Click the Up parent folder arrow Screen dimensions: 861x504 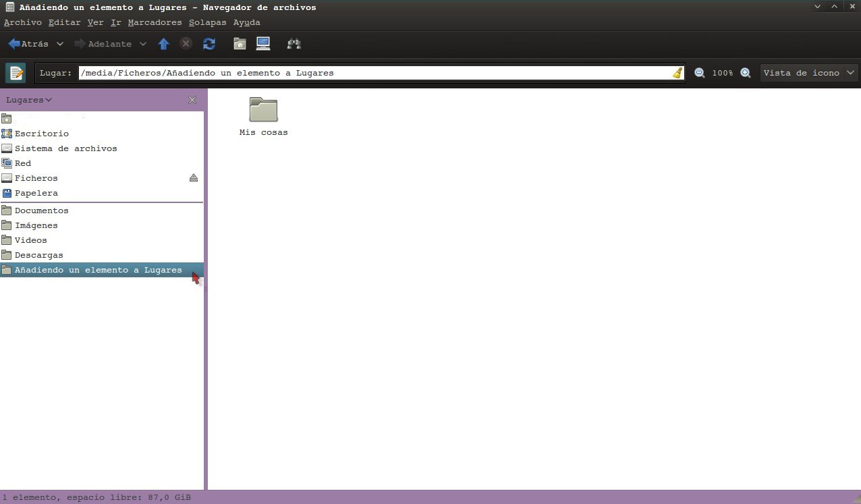click(x=163, y=44)
